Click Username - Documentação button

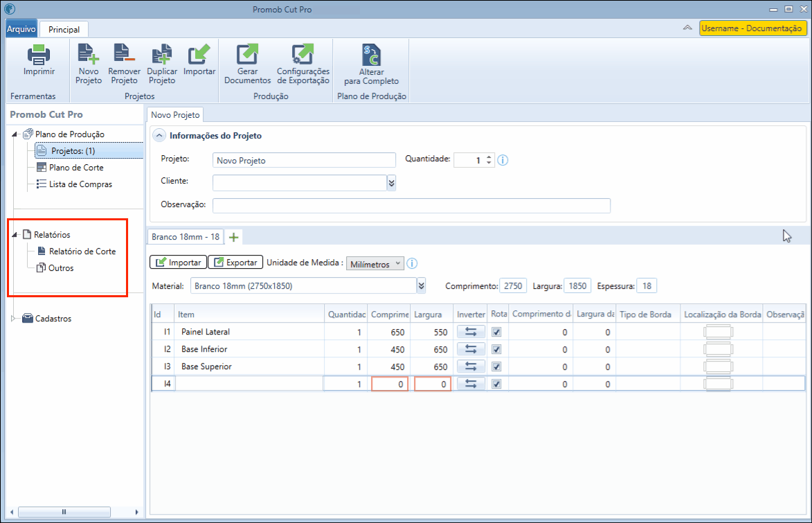(x=752, y=28)
